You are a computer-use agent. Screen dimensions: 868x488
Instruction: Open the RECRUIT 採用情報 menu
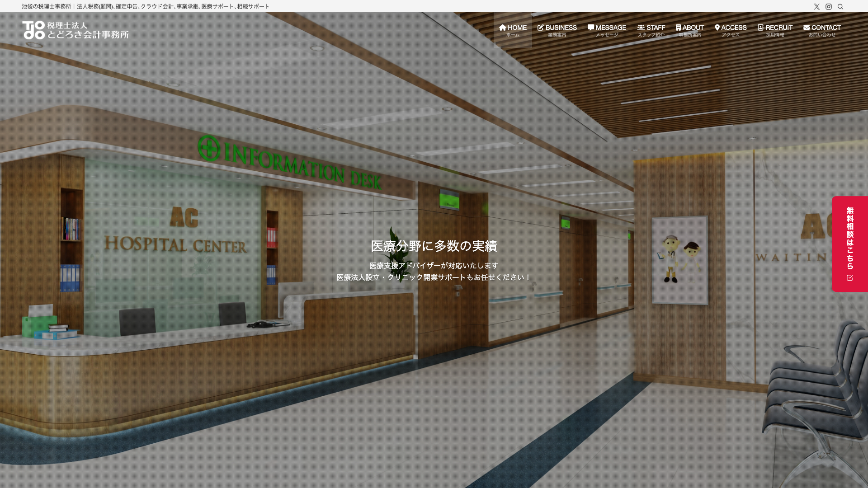(775, 30)
